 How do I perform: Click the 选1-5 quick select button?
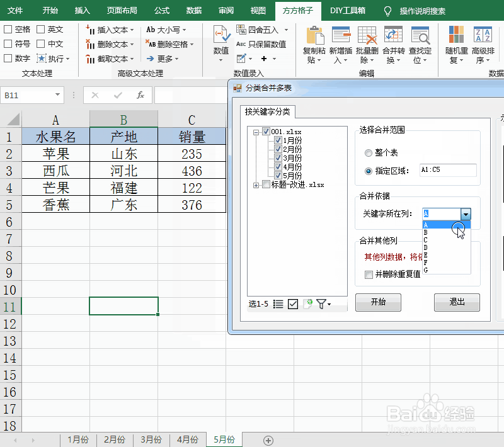tap(258, 304)
